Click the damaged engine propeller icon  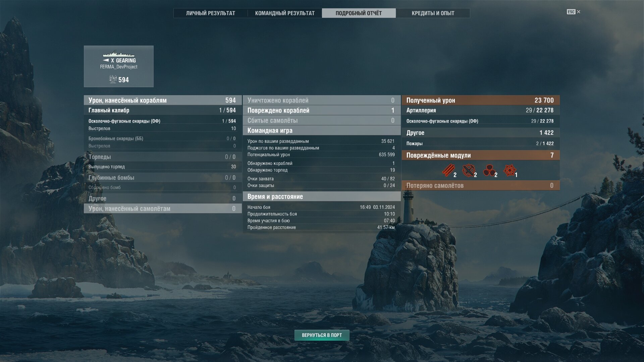489,170
